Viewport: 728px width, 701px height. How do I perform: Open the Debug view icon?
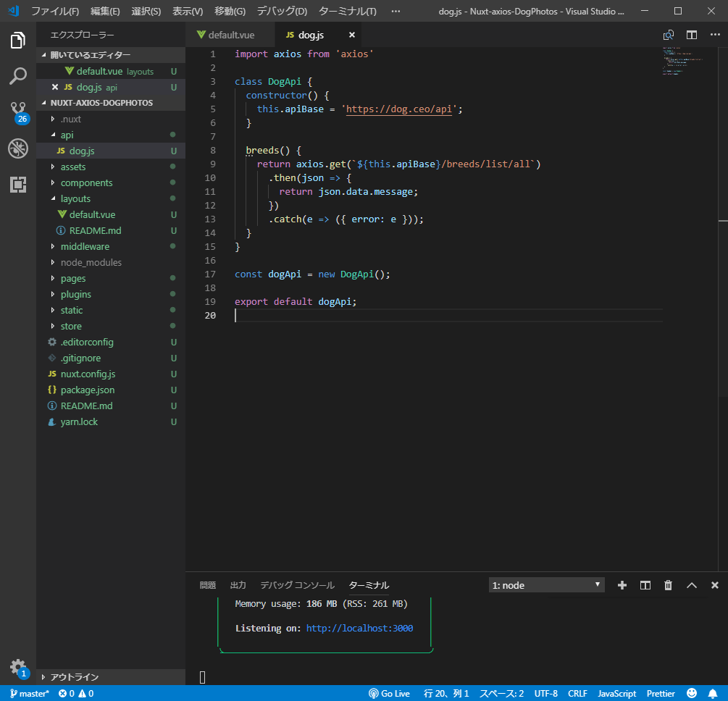[x=18, y=148]
